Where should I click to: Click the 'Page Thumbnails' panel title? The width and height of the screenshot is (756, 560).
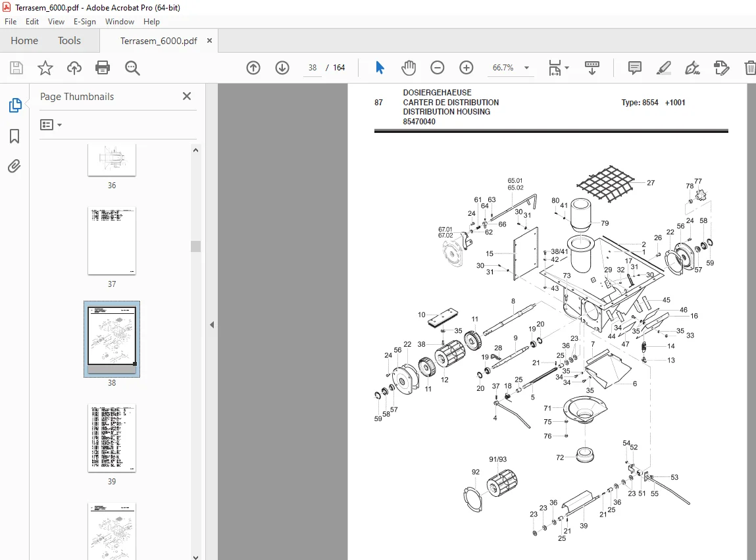77,97
